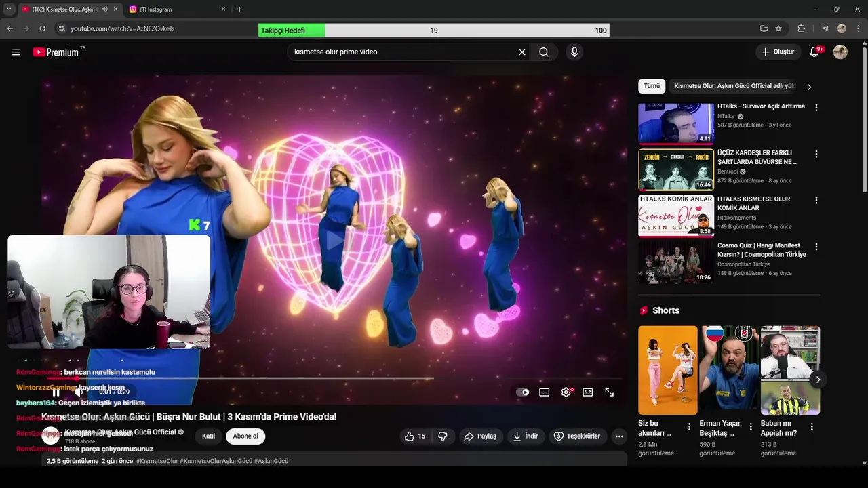
Task: Open player settings gear
Action: (566, 392)
